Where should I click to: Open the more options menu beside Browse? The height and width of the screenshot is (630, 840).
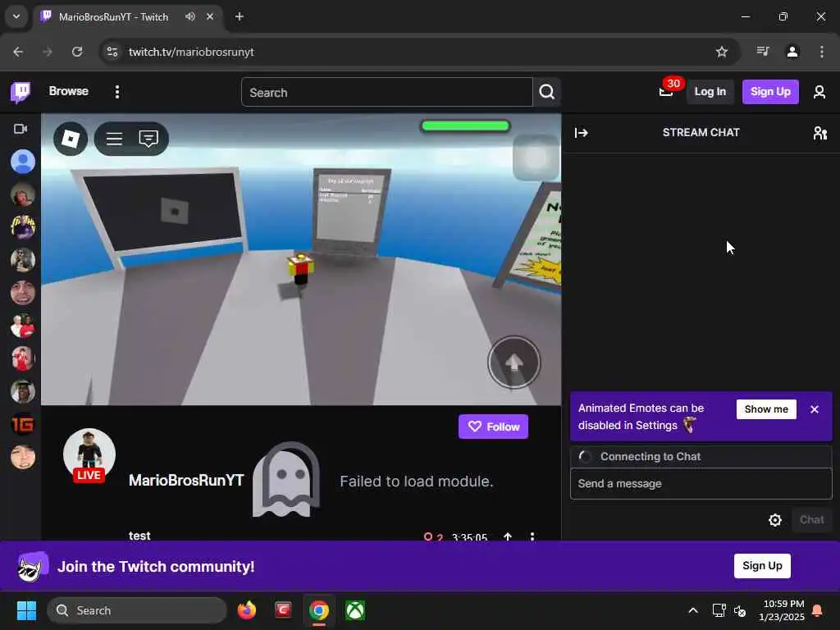click(116, 92)
